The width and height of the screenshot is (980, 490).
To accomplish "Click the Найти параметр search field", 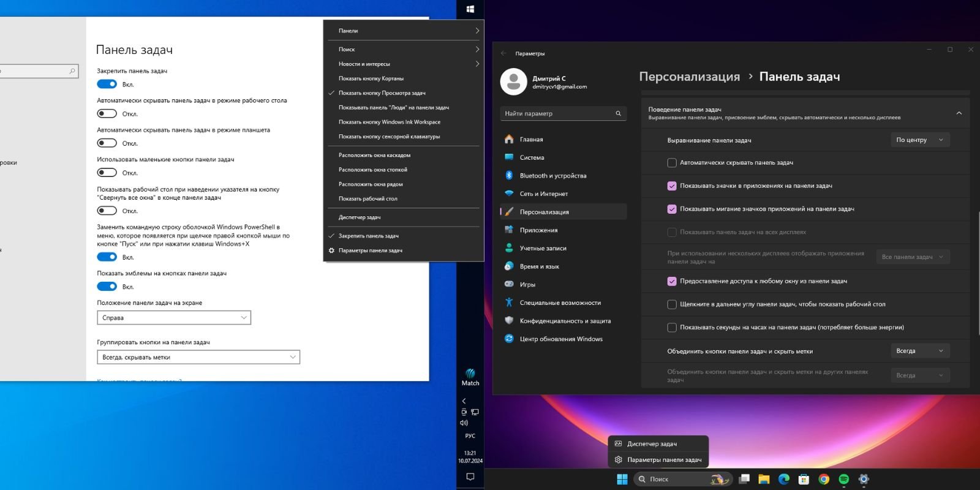I will click(563, 113).
